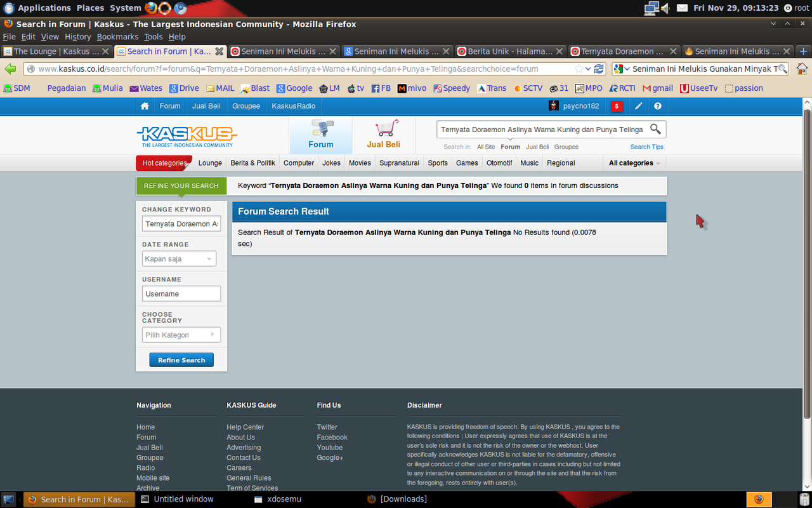
Task: Switch to the [Downloads] window in taskbar
Action: point(396,499)
